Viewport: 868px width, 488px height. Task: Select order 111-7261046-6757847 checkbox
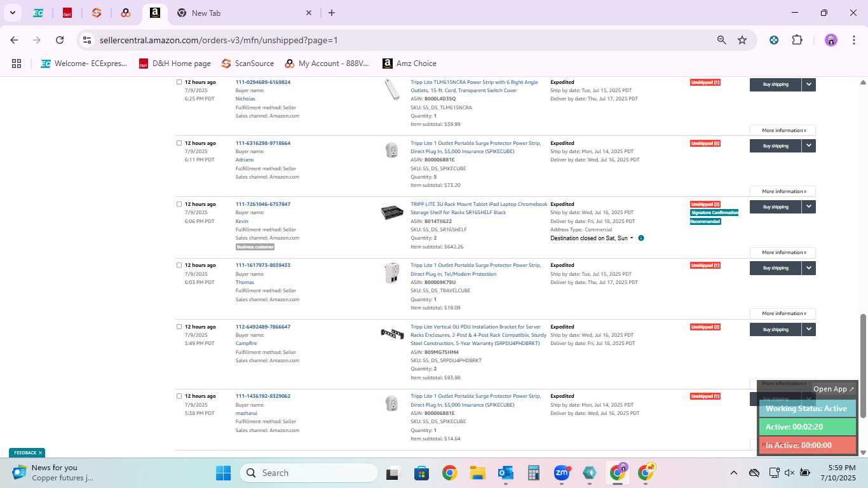tap(179, 204)
